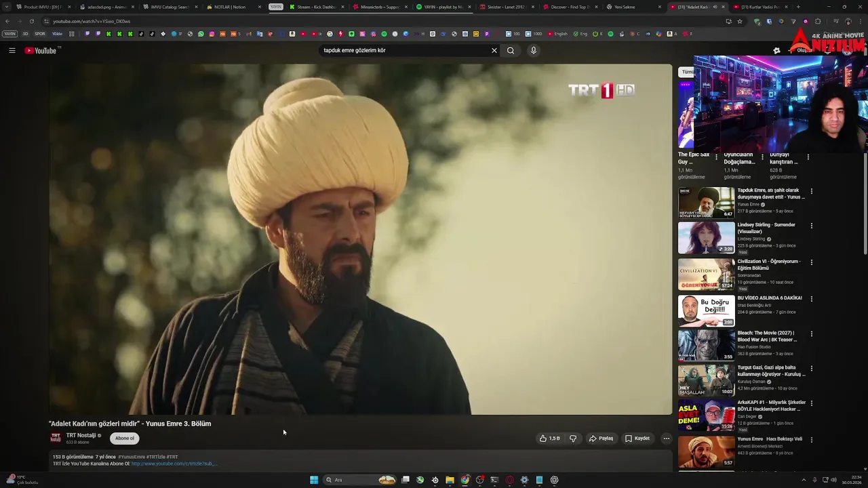Open Kuruluş Osman channel name link

[x=751, y=382]
